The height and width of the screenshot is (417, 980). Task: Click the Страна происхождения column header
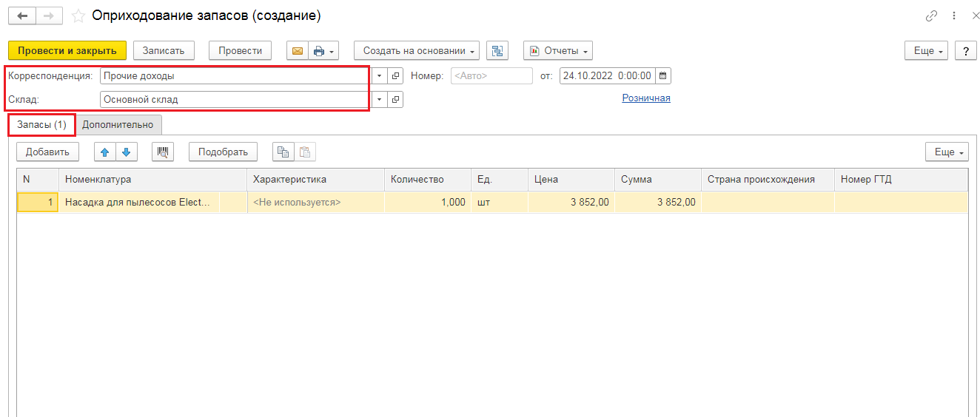point(768,179)
